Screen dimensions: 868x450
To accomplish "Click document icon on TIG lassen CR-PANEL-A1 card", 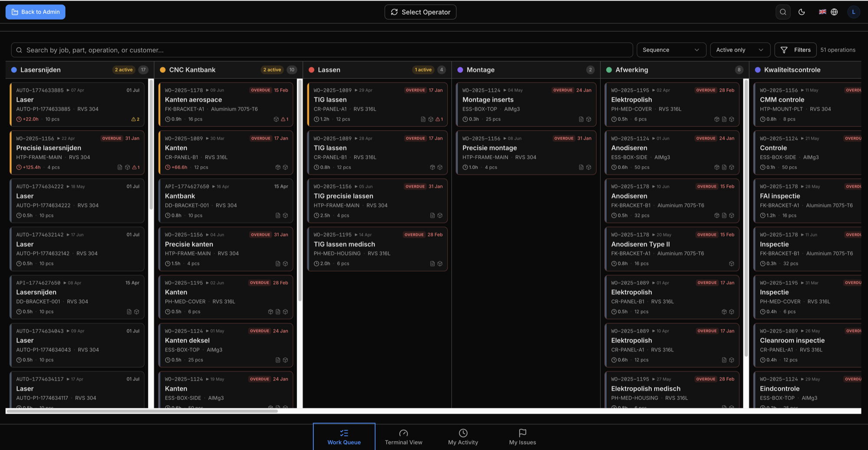I will [423, 119].
